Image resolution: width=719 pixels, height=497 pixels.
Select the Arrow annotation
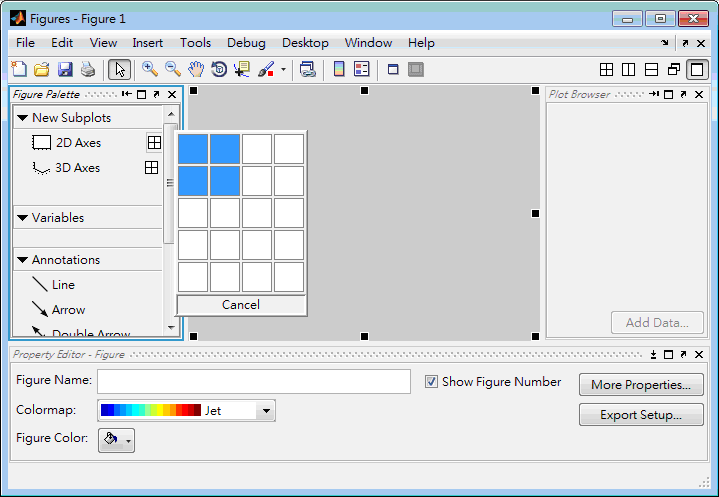[x=59, y=310]
